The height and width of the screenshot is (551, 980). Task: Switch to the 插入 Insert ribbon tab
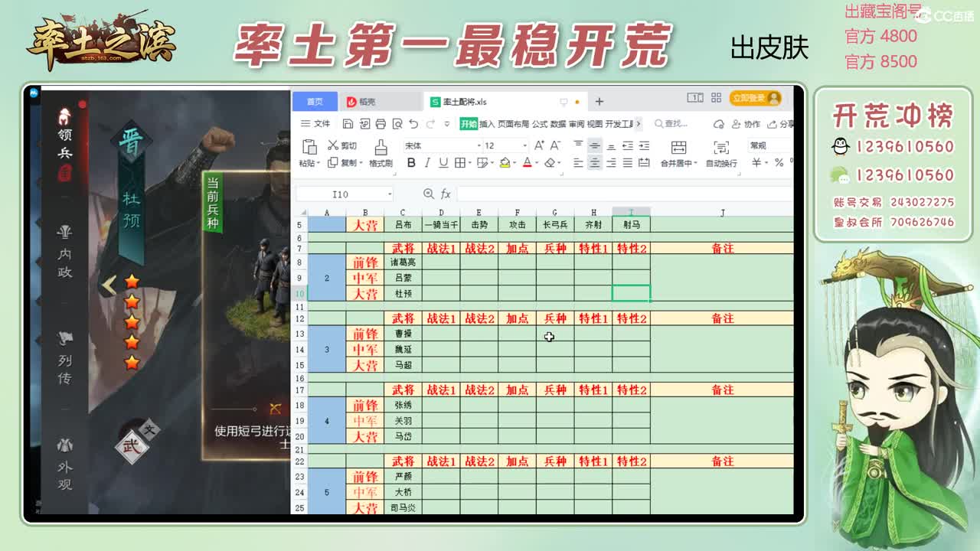pyautogui.click(x=487, y=123)
